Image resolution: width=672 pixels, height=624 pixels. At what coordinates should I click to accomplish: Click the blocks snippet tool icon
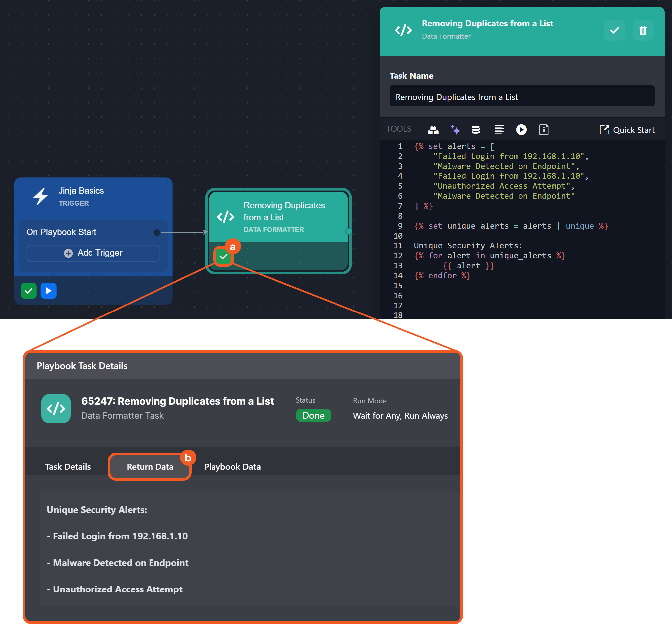[433, 130]
